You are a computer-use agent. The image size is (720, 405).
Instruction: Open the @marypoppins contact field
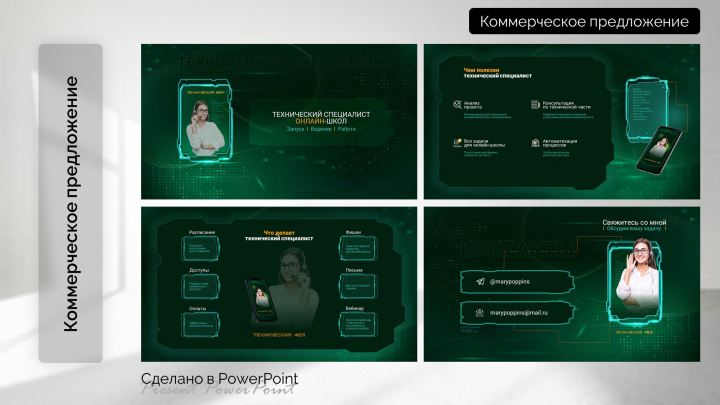(517, 281)
